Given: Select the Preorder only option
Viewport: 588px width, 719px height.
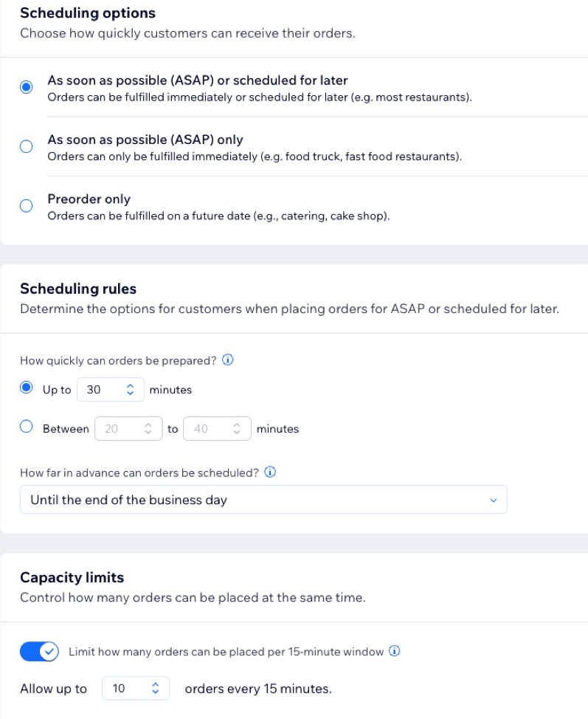Looking at the screenshot, I should point(27,205).
